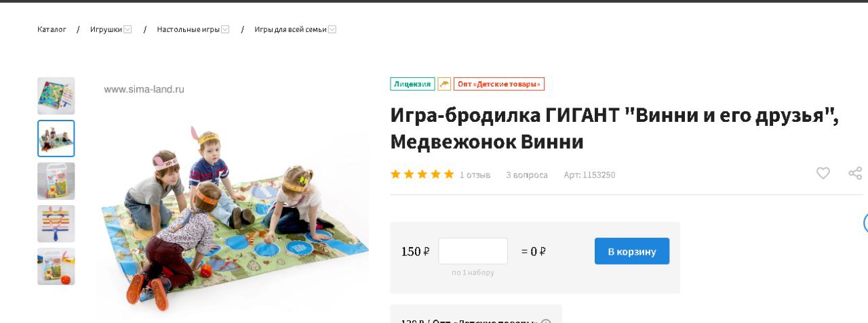Image resolution: width=868 pixels, height=323 pixels.
Task: Share the product via share icon
Action: click(855, 173)
